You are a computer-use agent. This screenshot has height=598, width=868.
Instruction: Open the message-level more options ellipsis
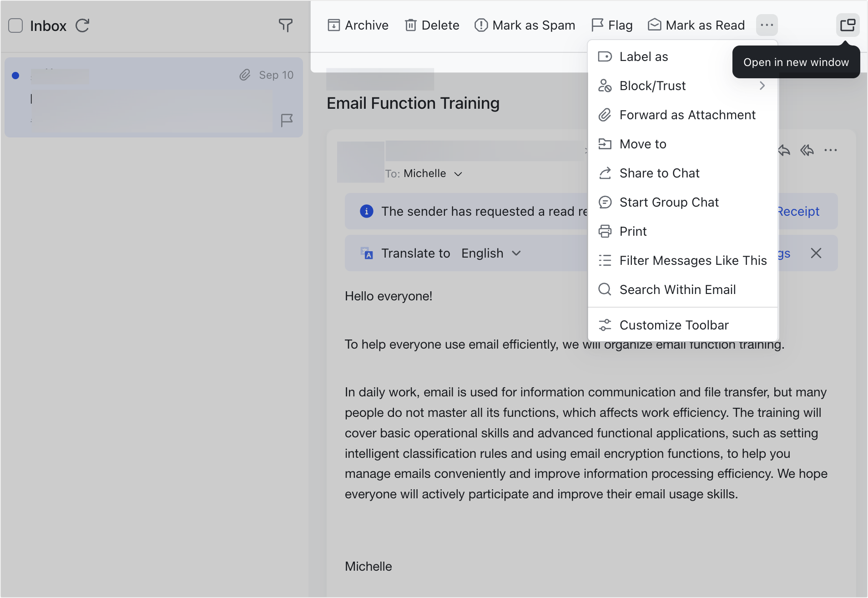click(830, 150)
